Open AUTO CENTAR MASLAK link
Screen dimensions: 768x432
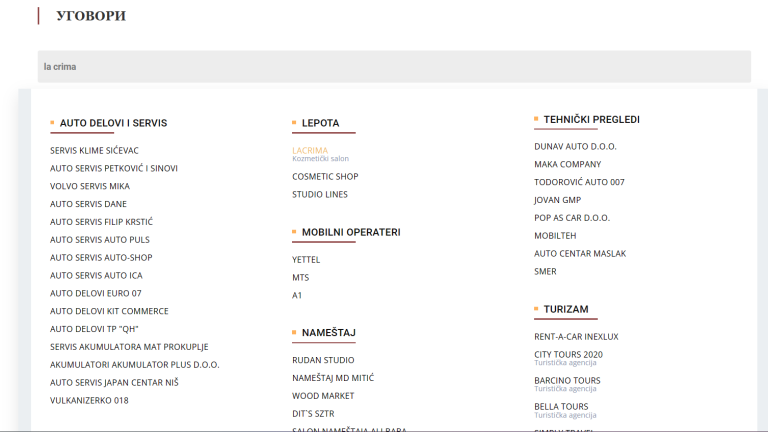(580, 254)
